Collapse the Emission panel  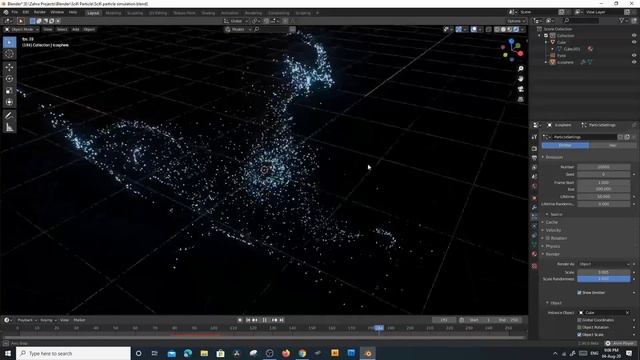point(553,157)
